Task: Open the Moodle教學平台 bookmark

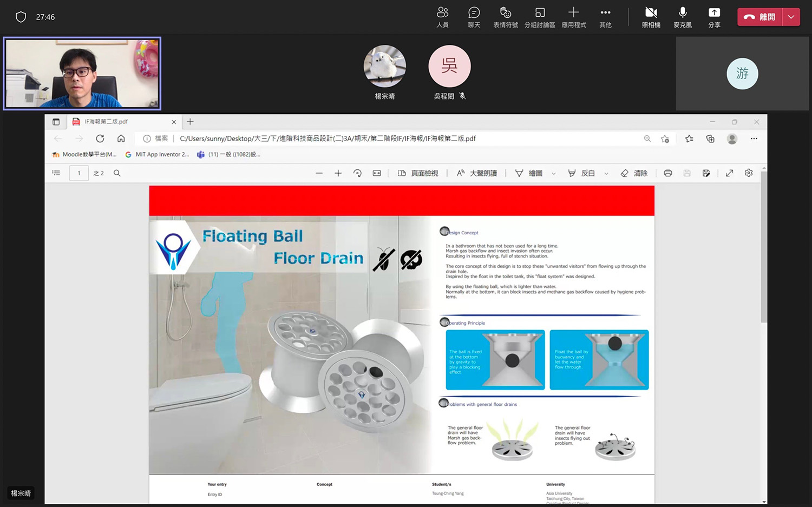Action: click(84, 155)
